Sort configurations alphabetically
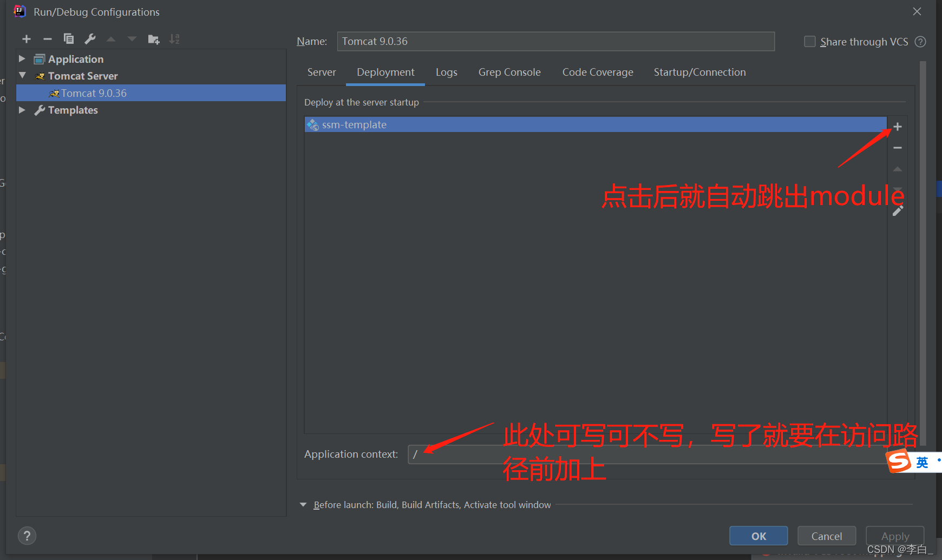Screen dimensions: 942x560 pyautogui.click(x=174, y=39)
